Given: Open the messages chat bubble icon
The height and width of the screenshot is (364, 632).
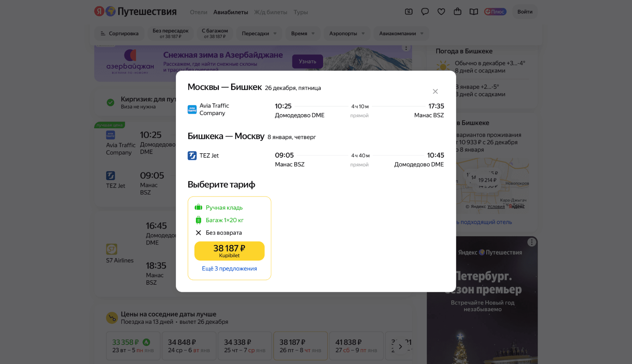Looking at the screenshot, I should [425, 12].
